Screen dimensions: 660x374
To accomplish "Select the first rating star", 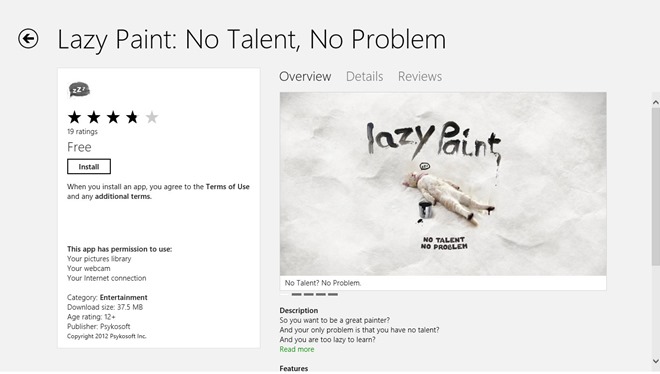I will (x=75, y=117).
